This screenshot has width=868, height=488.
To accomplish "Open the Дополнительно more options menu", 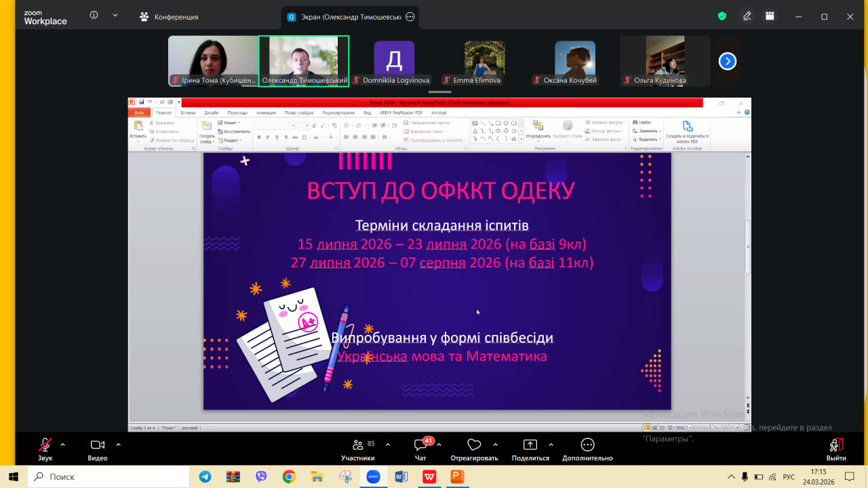I will tap(587, 445).
